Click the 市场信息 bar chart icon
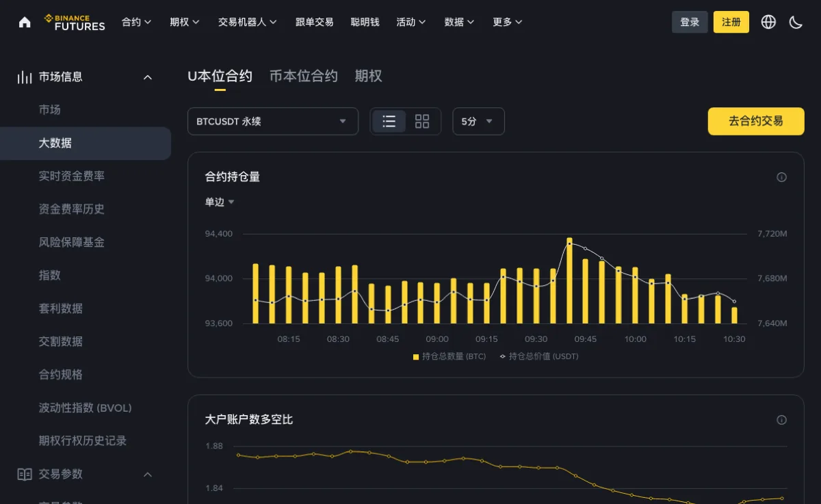The width and height of the screenshot is (821, 504). (25, 77)
